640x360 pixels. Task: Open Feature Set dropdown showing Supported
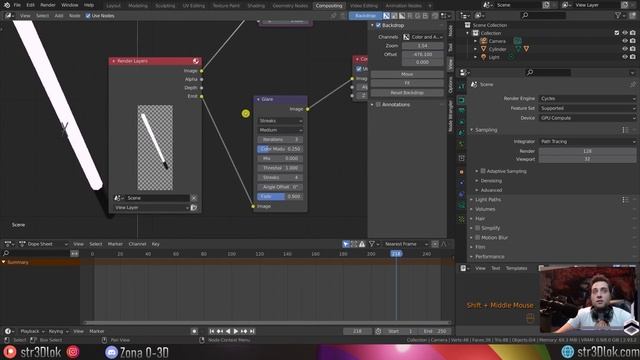(x=587, y=108)
